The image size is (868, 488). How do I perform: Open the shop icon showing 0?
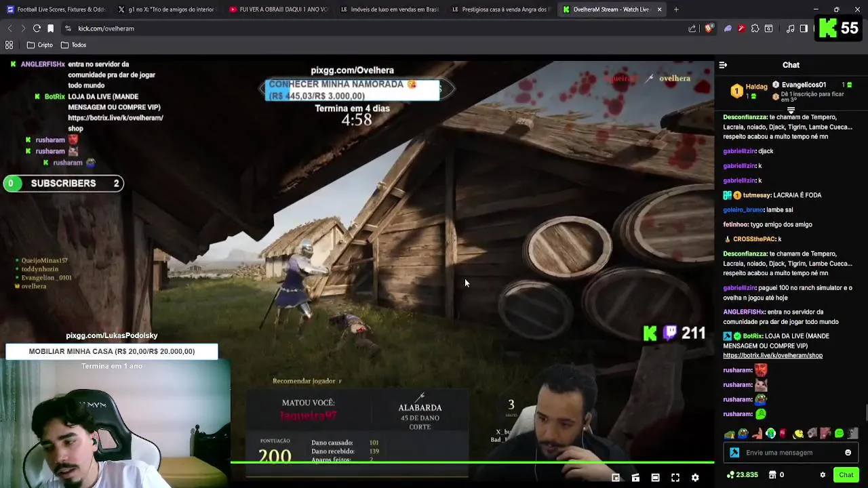[776, 475]
